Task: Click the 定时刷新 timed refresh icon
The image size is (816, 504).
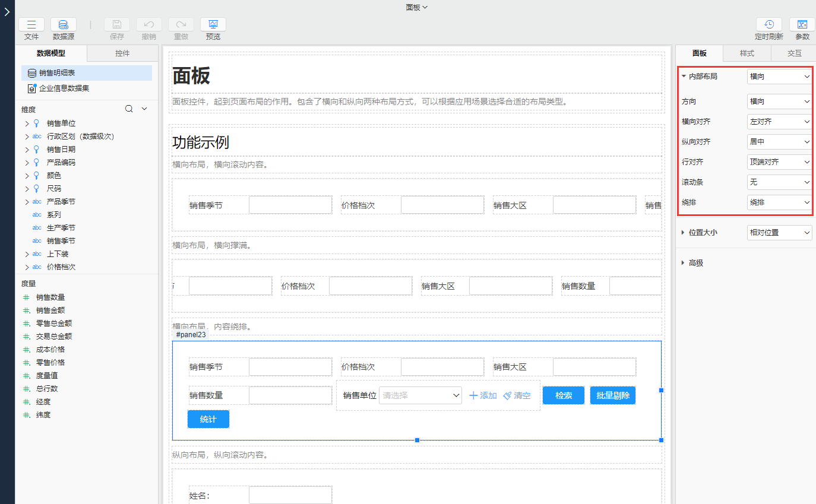Action: pos(768,25)
